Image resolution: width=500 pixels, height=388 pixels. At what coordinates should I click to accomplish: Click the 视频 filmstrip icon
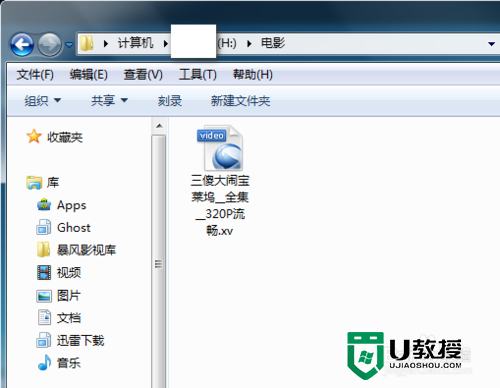pos(44,272)
